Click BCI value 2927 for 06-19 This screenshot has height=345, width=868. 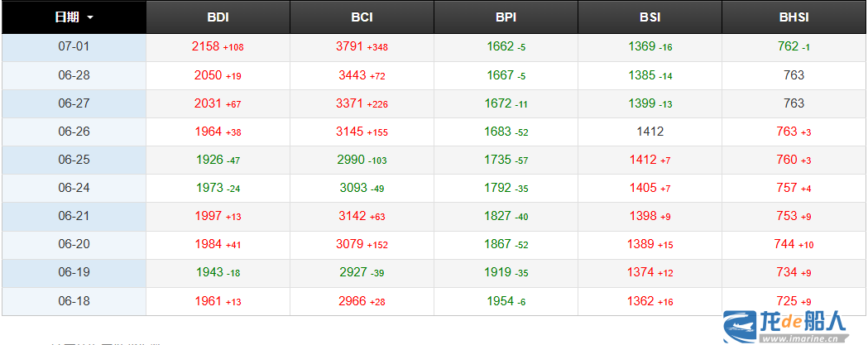click(x=353, y=273)
